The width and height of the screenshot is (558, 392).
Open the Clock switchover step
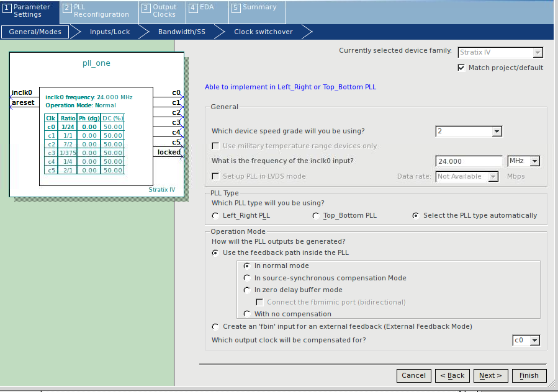click(x=263, y=32)
